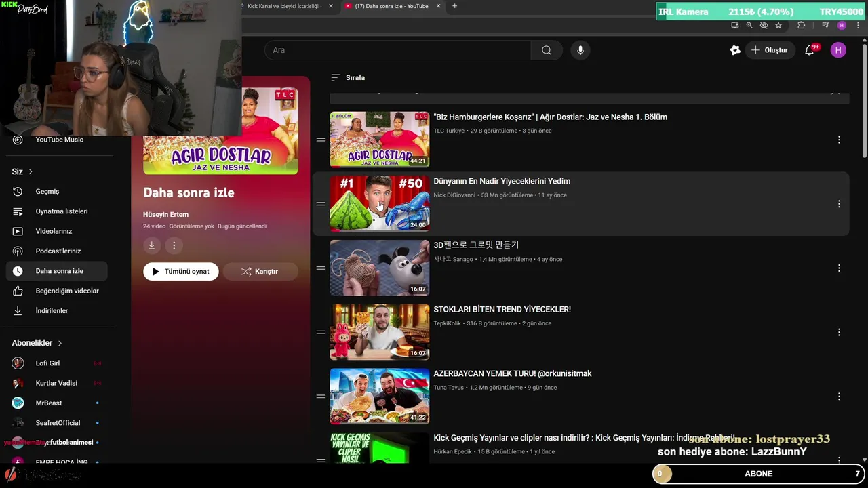Click TepkiKolik channel name

tap(448, 323)
